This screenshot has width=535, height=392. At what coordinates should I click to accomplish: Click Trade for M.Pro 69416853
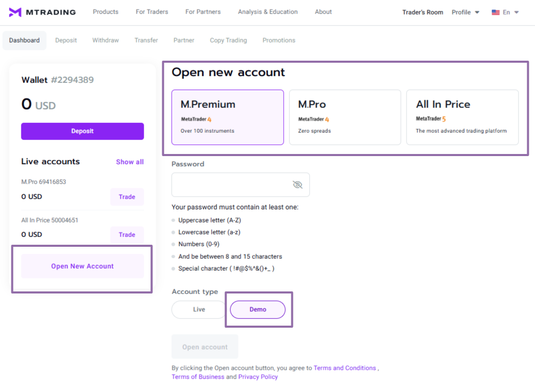pyautogui.click(x=127, y=197)
